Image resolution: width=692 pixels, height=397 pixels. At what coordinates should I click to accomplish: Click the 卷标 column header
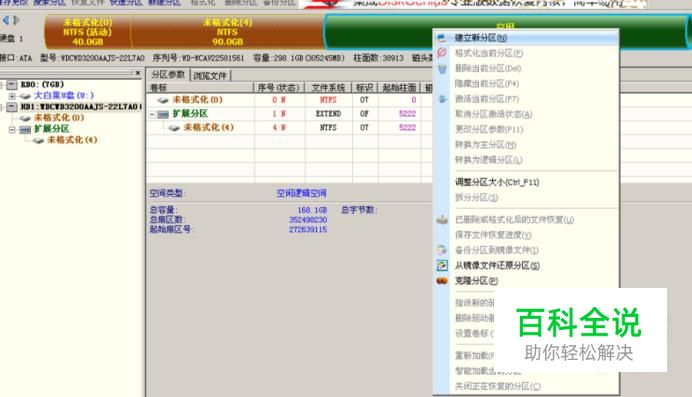pyautogui.click(x=200, y=87)
